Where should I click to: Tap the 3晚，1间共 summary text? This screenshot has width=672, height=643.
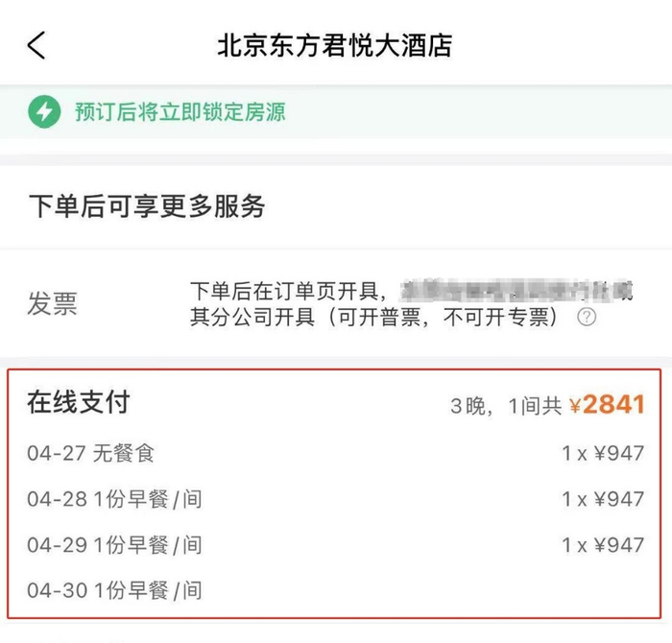(506, 406)
